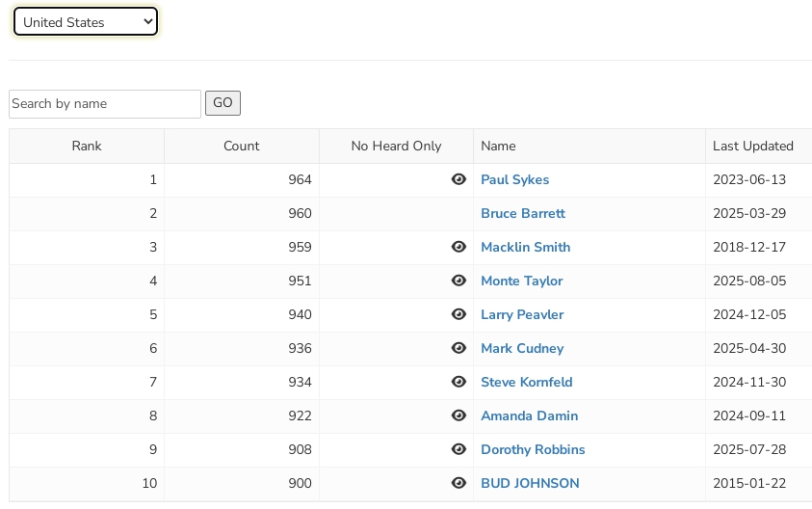This screenshot has width=812, height=509.
Task: Click eye icon next to Macklin Smith
Action: pos(458,247)
